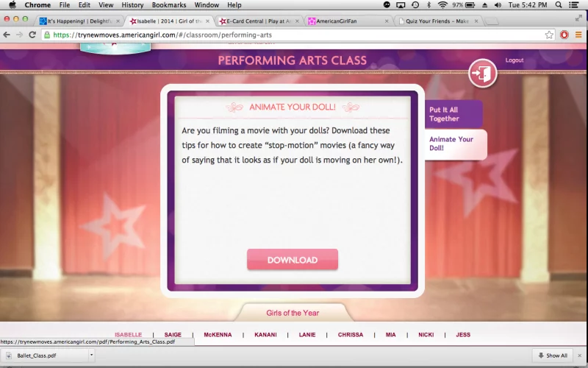Open the View menu
This screenshot has height=368, width=588.
pyautogui.click(x=106, y=5)
